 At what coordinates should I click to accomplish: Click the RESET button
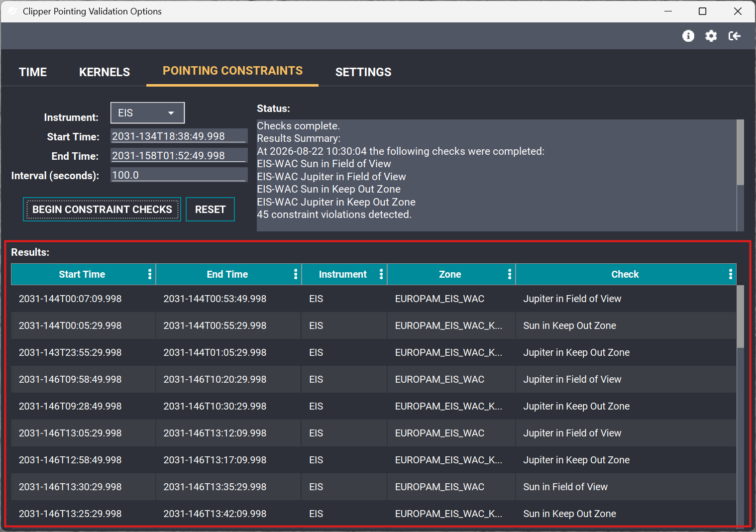click(210, 210)
